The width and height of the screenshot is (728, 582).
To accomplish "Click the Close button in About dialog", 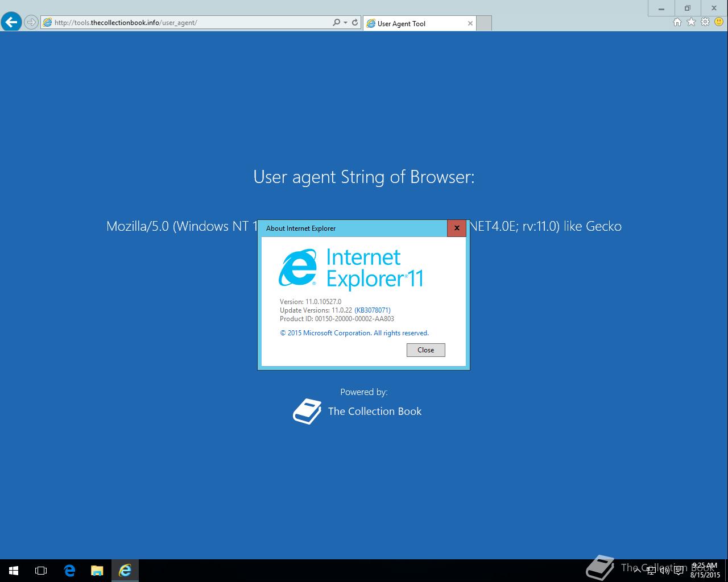I will click(426, 350).
